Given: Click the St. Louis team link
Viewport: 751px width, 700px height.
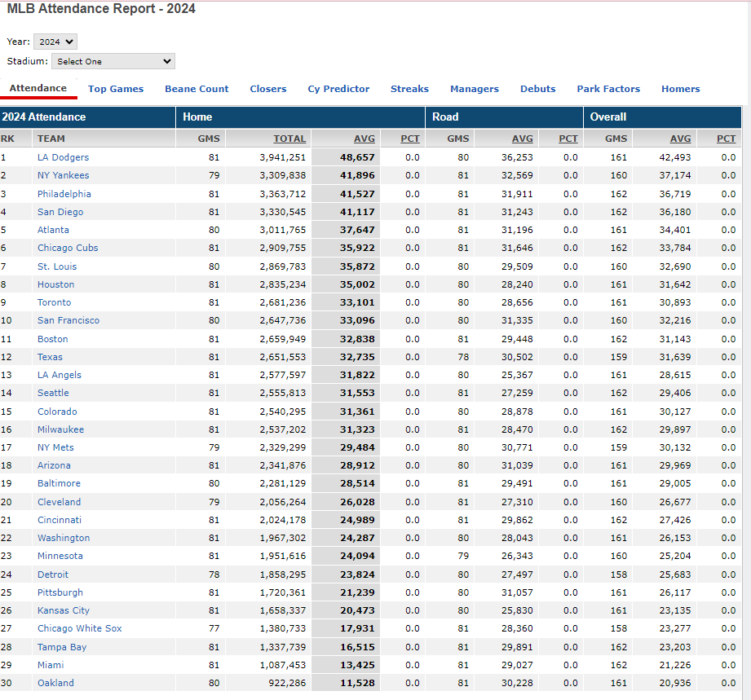Looking at the screenshot, I should pos(57,266).
